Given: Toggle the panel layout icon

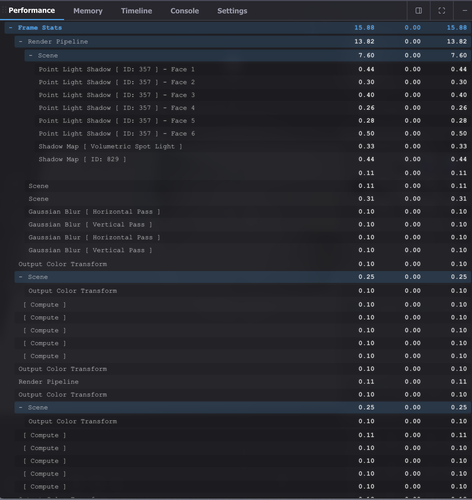Looking at the screenshot, I should [419, 11].
